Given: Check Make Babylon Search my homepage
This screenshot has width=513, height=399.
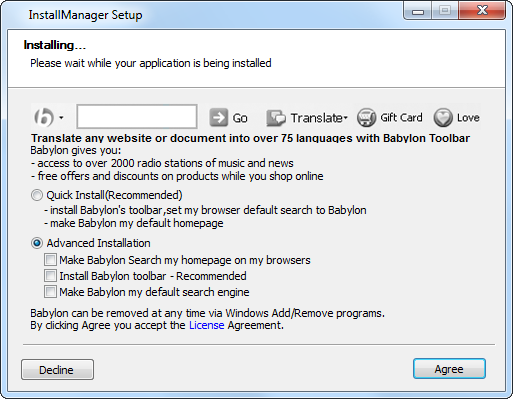Looking at the screenshot, I should tap(50, 260).
